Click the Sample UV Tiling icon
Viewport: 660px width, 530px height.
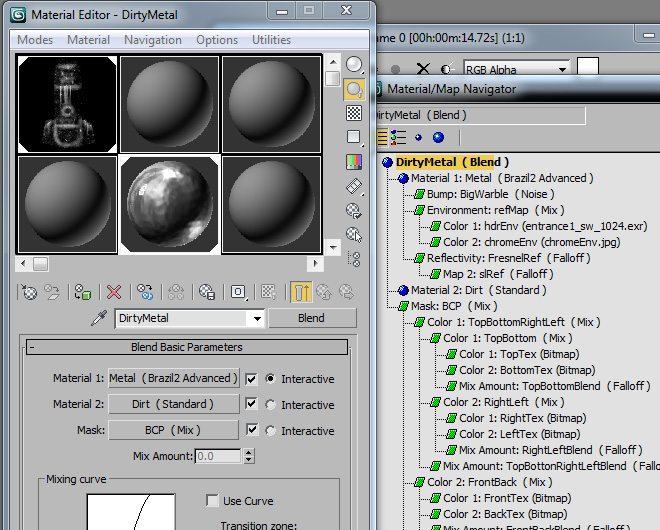tap(354, 137)
